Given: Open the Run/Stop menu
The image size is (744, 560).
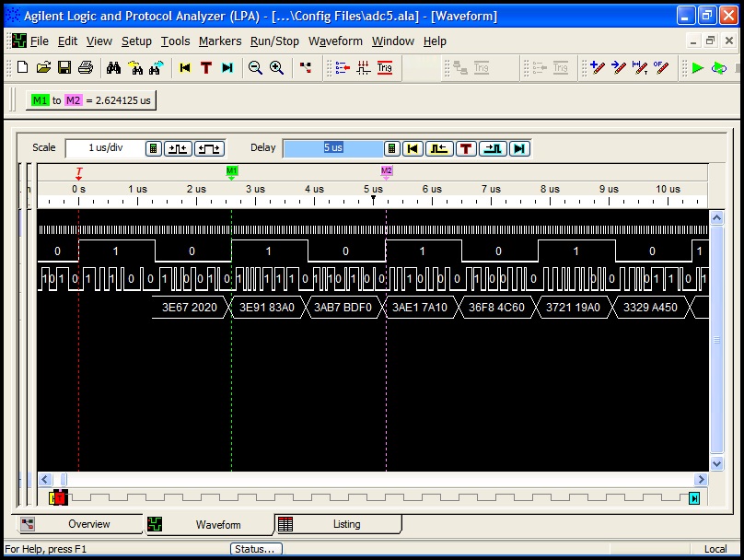Looking at the screenshot, I should click(274, 41).
